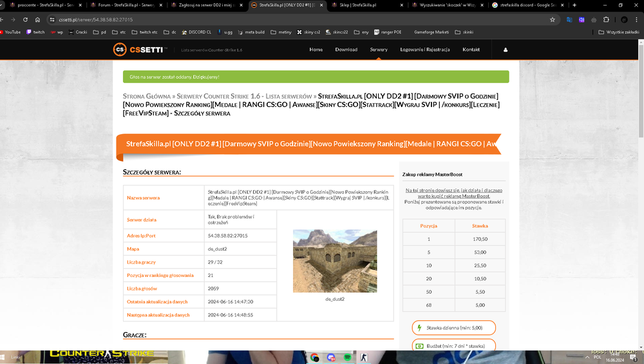Viewport: 644px width, 364px height.
Task: Expand the 'Wszystkie zakładki' folder
Action: (619, 32)
